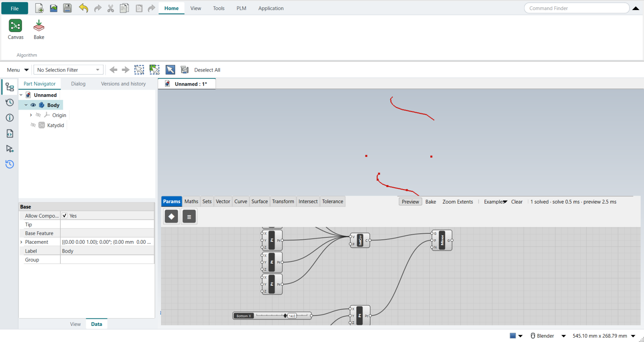This screenshot has height=342, width=644.
Task: Open the information sidebar icon
Action: 10,118
